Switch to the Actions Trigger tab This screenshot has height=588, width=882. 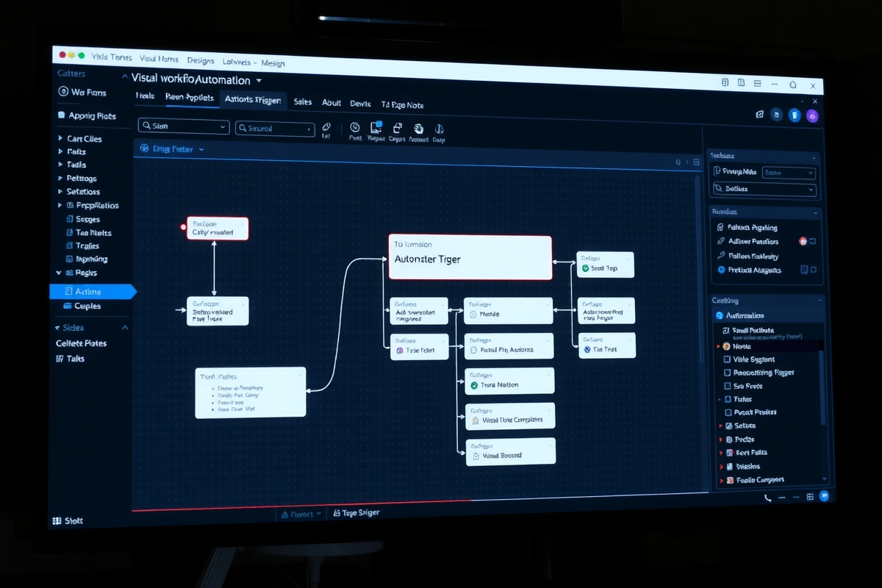click(253, 100)
